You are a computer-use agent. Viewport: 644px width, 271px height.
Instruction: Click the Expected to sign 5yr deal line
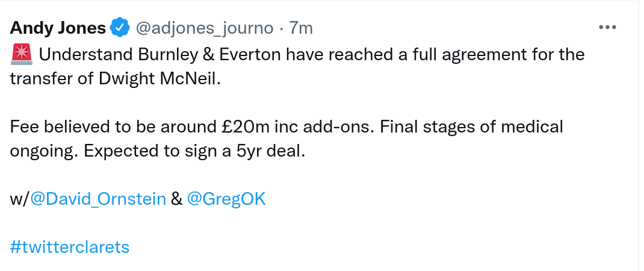point(196,151)
